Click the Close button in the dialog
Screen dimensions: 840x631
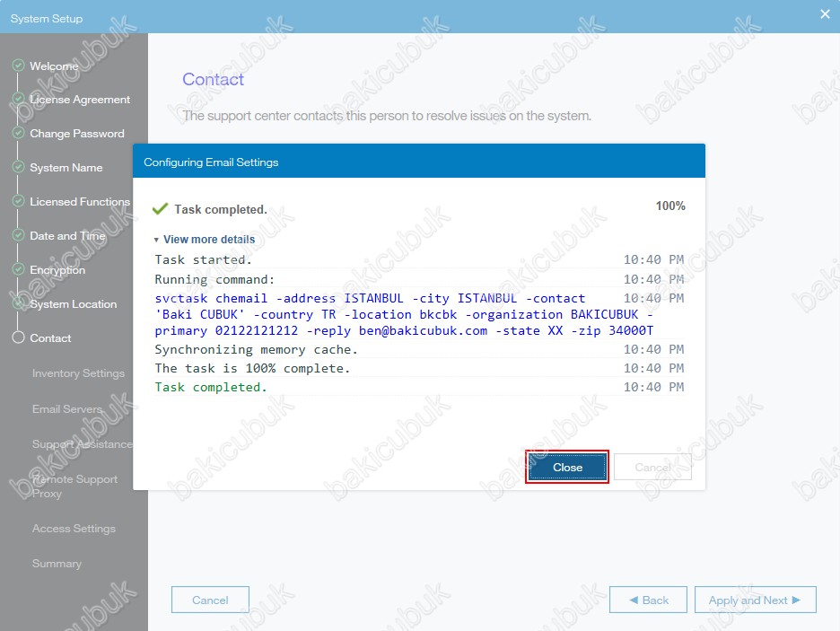point(567,467)
